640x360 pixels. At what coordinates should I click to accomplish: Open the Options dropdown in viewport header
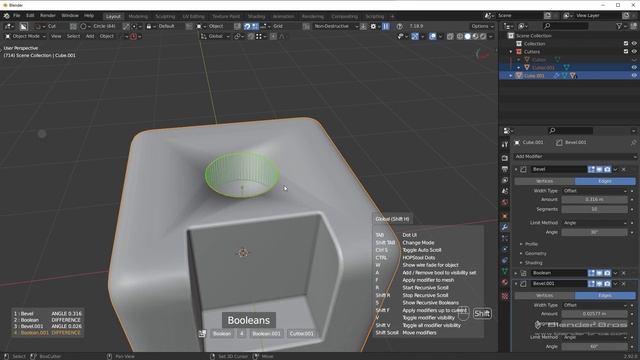[x=482, y=26]
